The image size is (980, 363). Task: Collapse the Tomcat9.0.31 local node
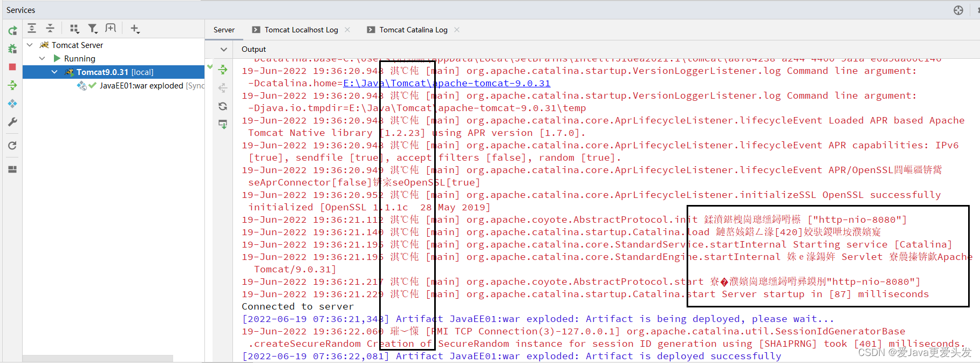54,72
